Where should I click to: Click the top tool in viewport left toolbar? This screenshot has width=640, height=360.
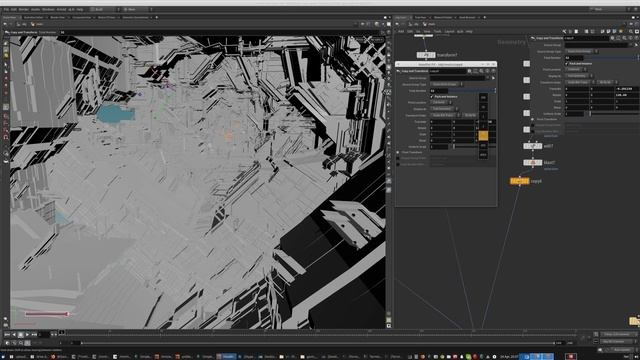pyautogui.click(x=6, y=43)
